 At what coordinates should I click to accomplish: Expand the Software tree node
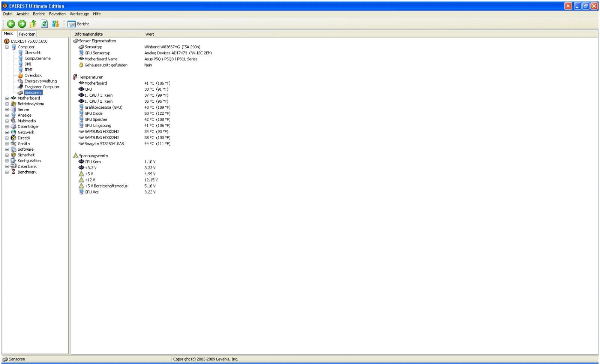pos(7,150)
